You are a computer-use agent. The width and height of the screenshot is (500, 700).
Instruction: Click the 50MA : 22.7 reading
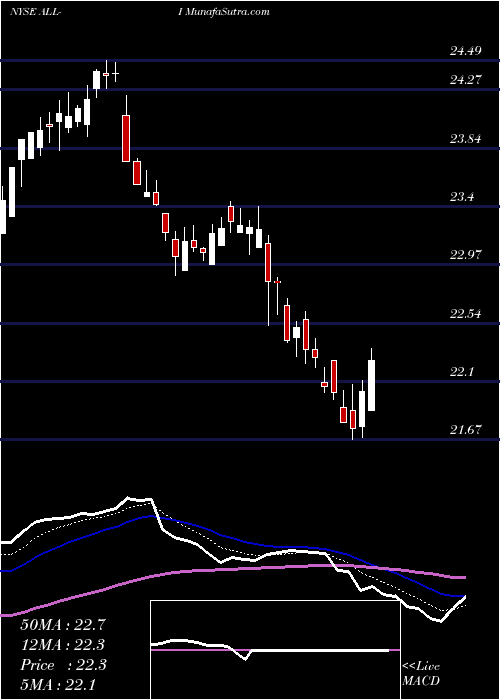coord(64,625)
